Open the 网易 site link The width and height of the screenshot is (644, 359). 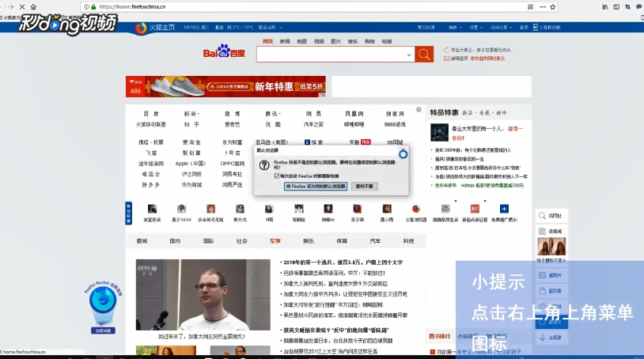point(313,114)
